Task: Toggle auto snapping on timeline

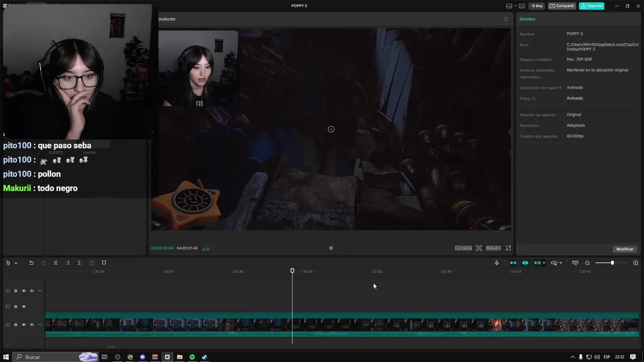Action: coord(525,263)
